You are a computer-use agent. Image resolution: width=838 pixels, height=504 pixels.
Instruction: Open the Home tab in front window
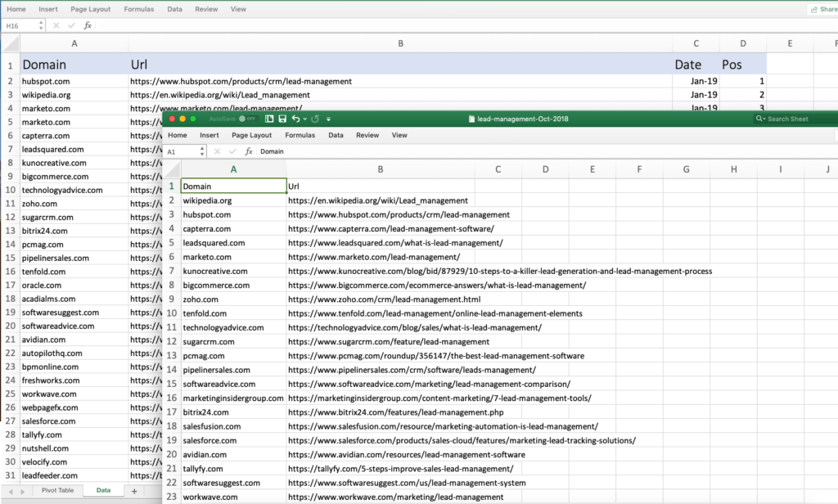tap(178, 135)
